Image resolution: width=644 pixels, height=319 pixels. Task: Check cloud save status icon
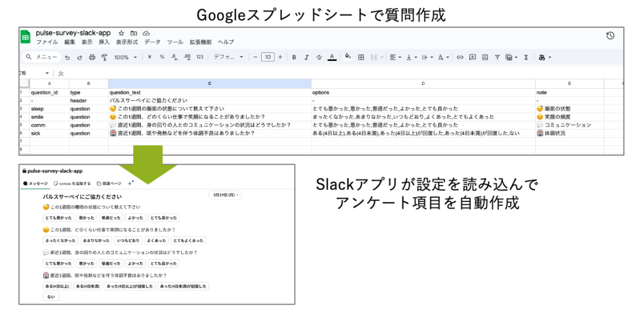146,33
